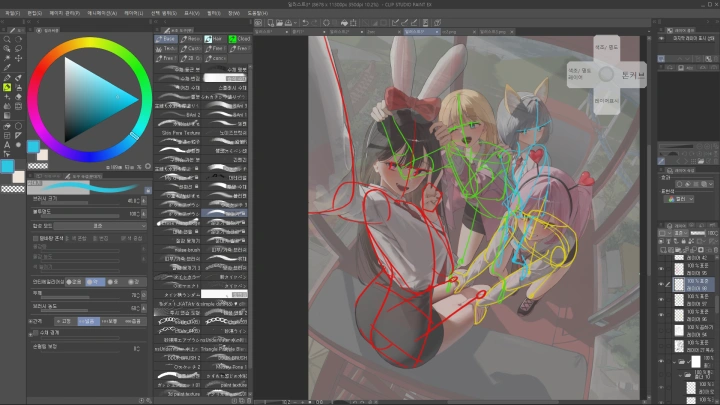Click 레이어표시 on floating quick access pad
This screenshot has height=405, width=720.
[607, 101]
